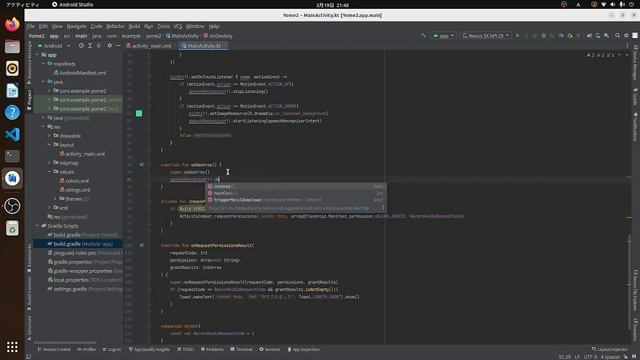Open the Problems tool window

tap(212, 349)
